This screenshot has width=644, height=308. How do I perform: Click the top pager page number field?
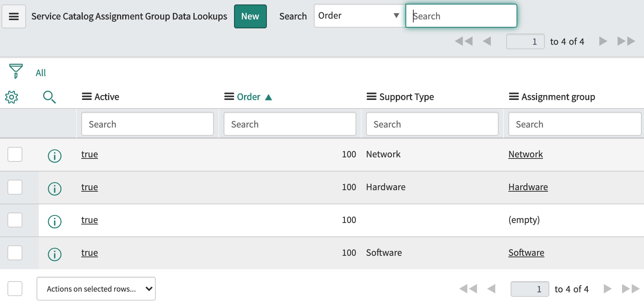tap(525, 41)
